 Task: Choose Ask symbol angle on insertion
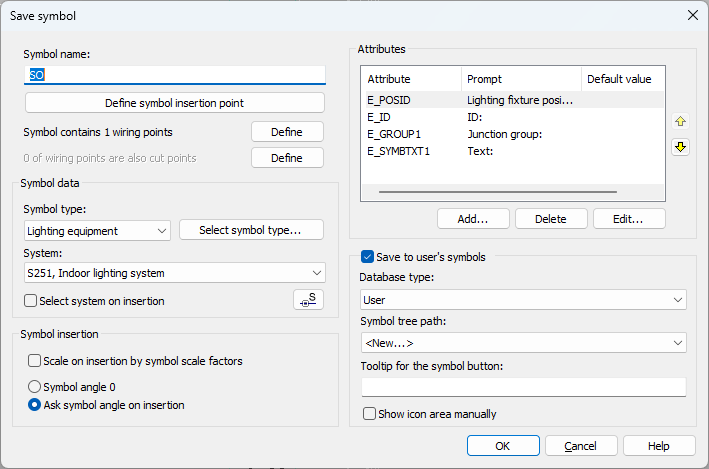point(36,405)
